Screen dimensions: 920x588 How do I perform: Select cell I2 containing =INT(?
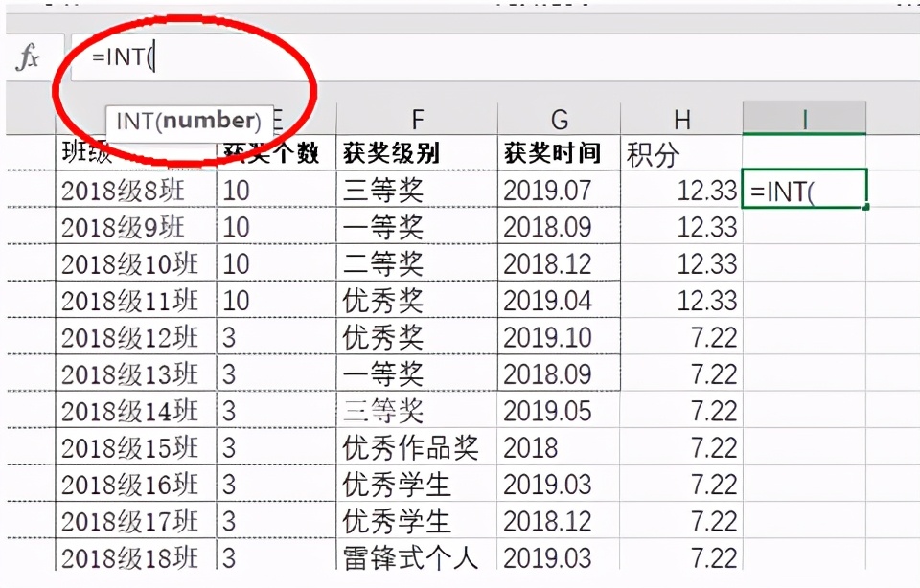coord(803,190)
